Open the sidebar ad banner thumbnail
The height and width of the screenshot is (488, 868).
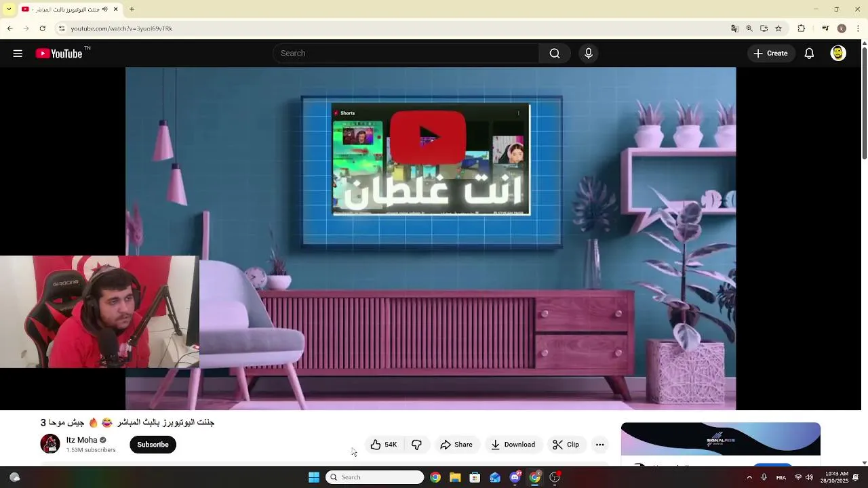[720, 439]
